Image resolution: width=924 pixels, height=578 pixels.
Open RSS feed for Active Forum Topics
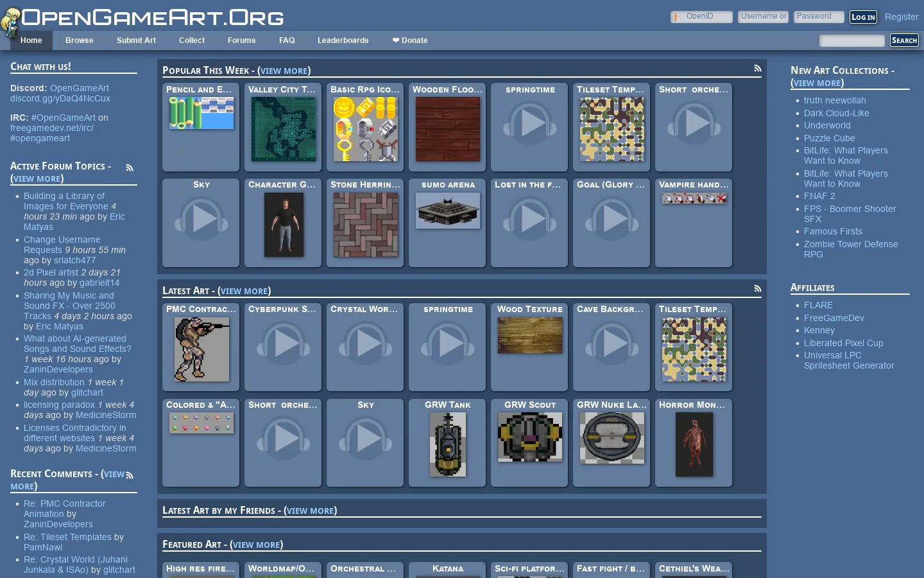(x=130, y=168)
